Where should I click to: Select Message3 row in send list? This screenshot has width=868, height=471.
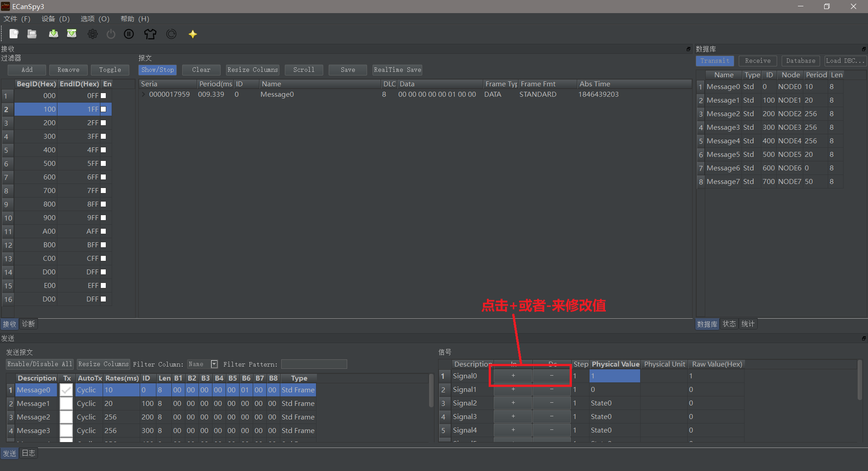point(162,431)
